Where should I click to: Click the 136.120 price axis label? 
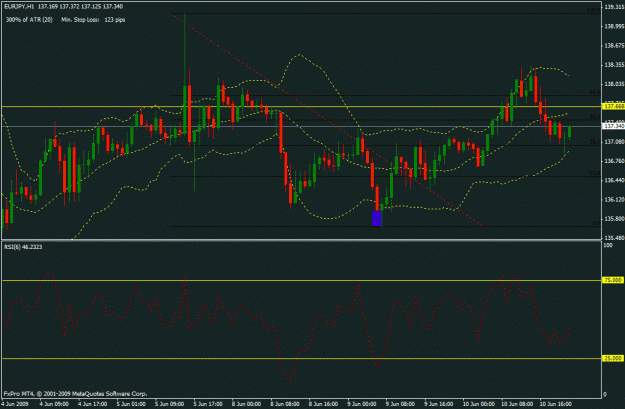click(614, 199)
